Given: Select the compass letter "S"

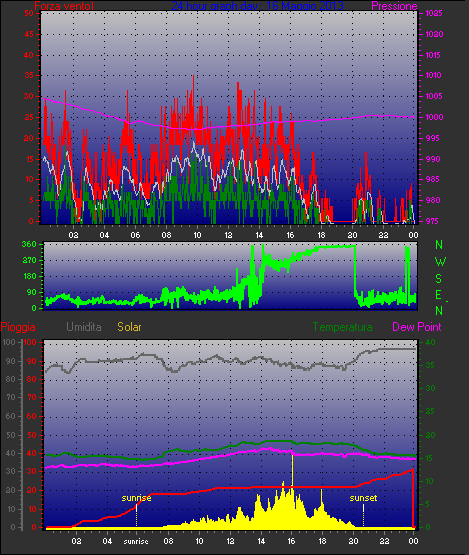Looking at the screenshot, I should pos(438,279).
